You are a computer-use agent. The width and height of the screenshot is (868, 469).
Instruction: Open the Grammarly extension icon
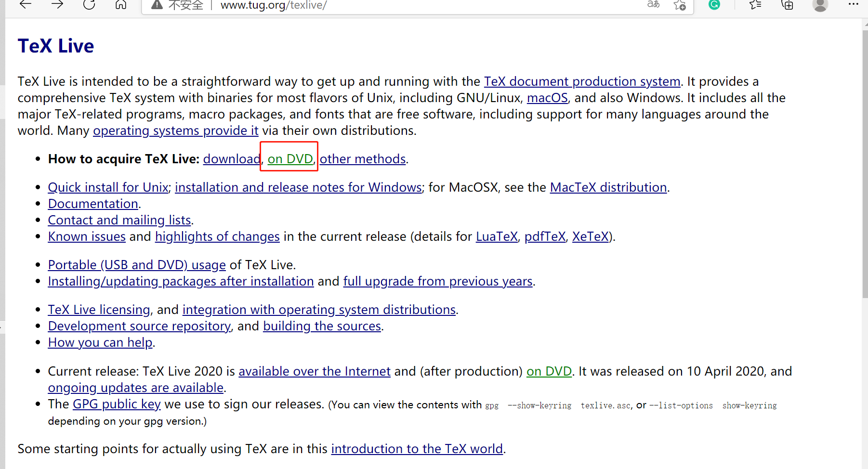tap(714, 4)
